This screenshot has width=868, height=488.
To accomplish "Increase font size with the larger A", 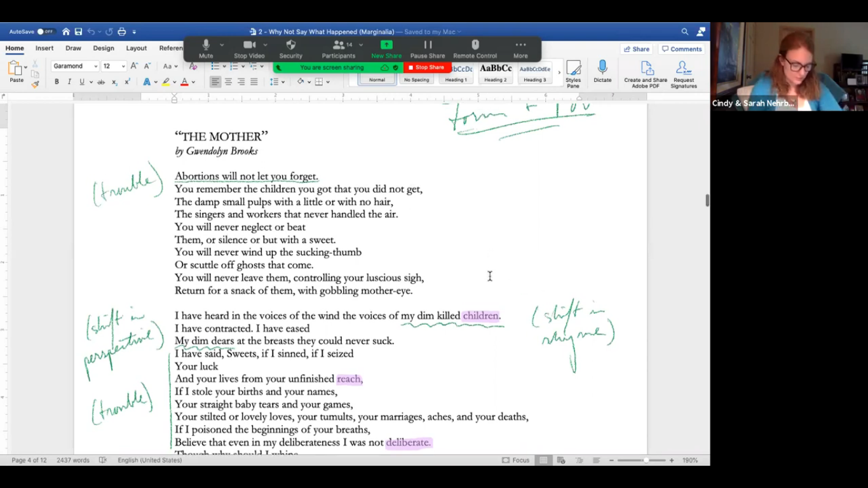I will point(133,66).
